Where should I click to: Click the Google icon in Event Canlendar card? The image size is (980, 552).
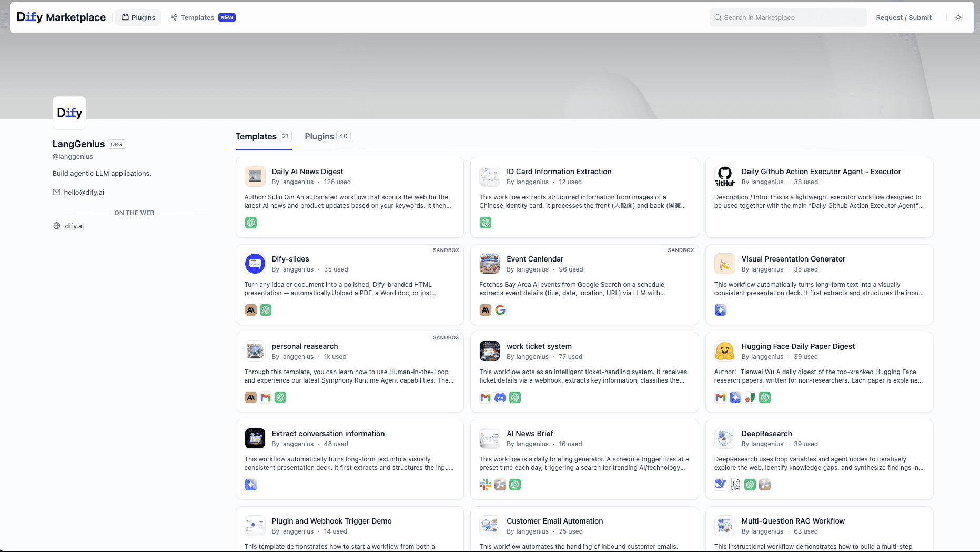(500, 310)
